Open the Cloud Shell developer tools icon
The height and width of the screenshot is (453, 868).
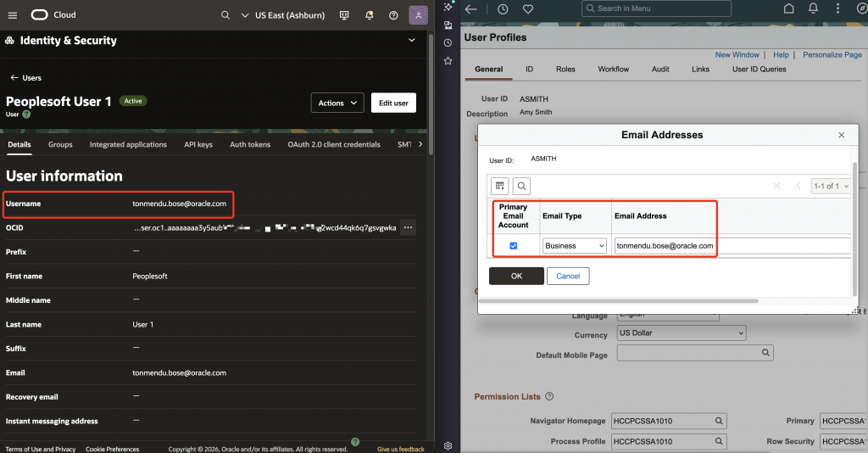(344, 15)
